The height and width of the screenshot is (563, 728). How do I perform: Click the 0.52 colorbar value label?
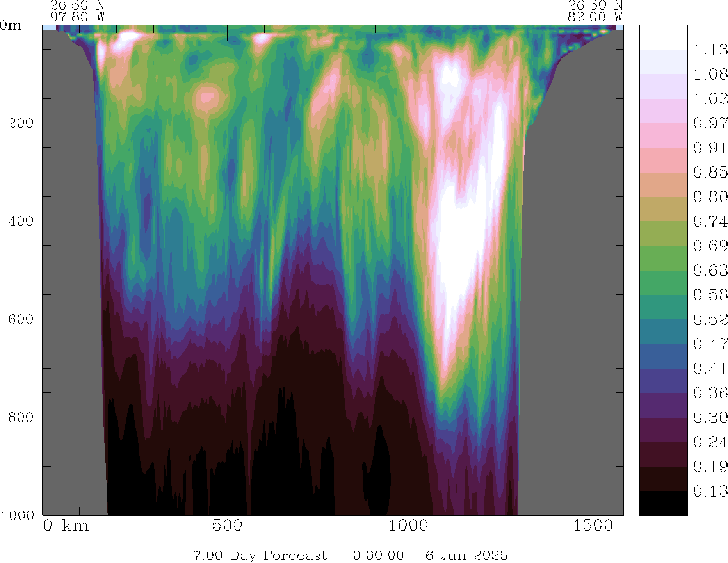(710, 319)
